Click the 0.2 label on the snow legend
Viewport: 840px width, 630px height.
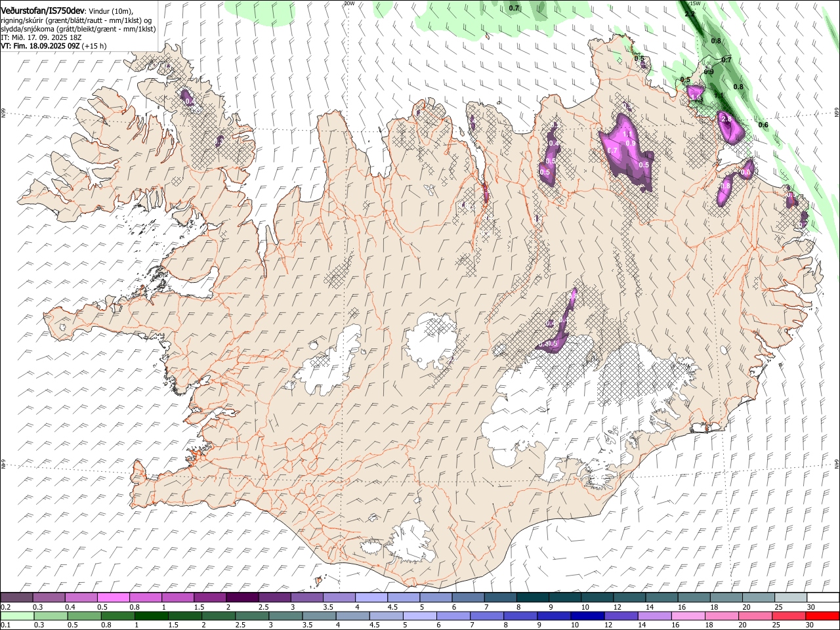[5, 607]
